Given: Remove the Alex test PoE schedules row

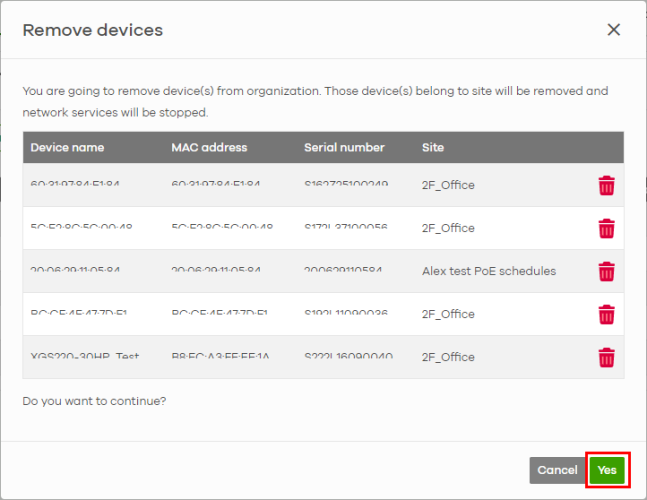Looking at the screenshot, I should 606,271.
